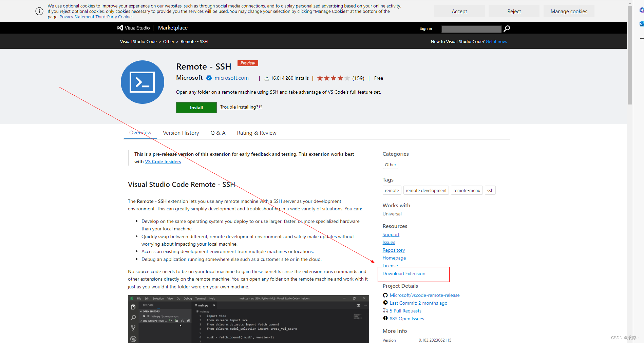Screen dimensions: 644x343
Task: Open the Support resource link
Action: tap(391, 234)
